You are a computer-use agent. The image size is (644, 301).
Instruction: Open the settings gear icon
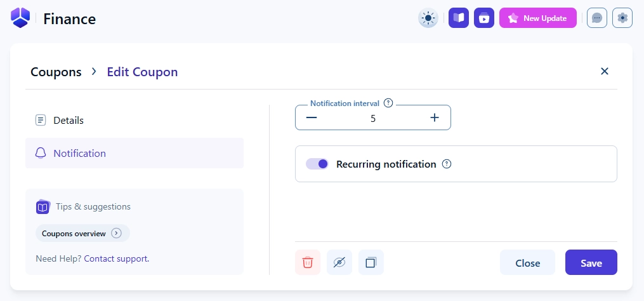[622, 18]
